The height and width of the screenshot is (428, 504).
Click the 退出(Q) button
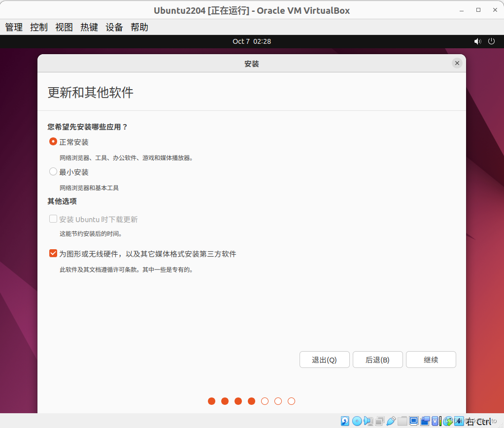point(324,360)
